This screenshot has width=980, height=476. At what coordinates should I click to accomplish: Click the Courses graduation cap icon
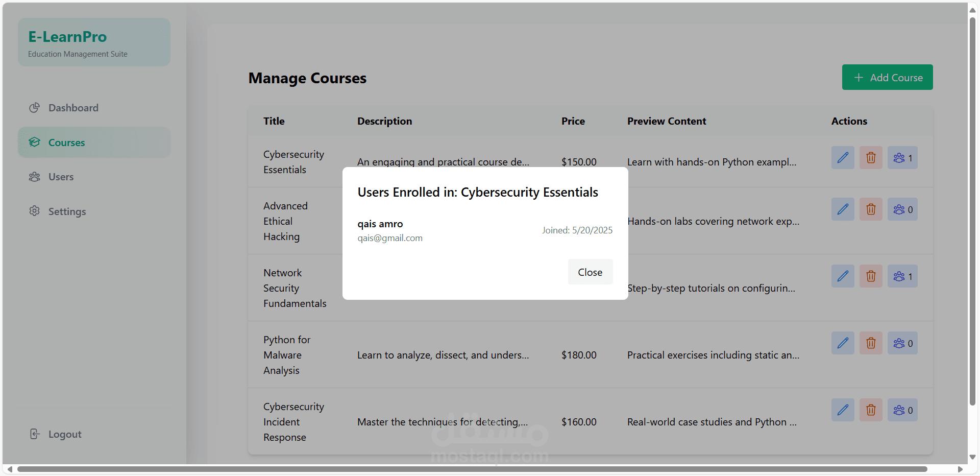coord(35,142)
